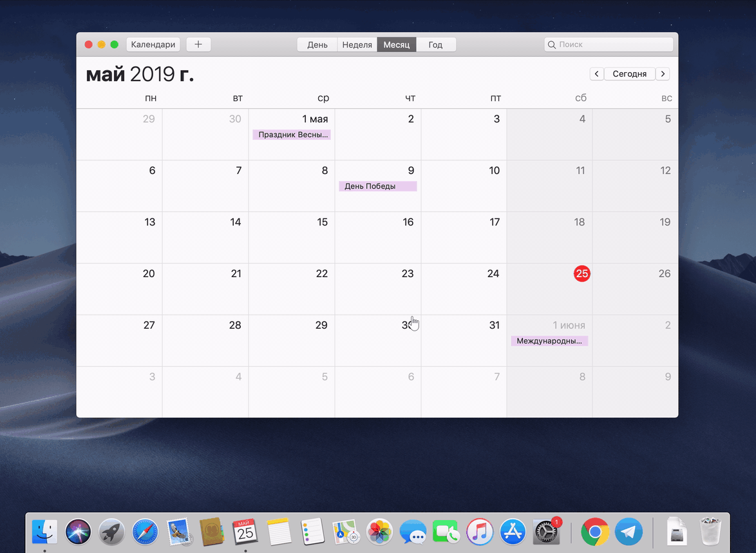Open Telegram paper plane icon
Screen dimensions: 756x553
pos(628,532)
